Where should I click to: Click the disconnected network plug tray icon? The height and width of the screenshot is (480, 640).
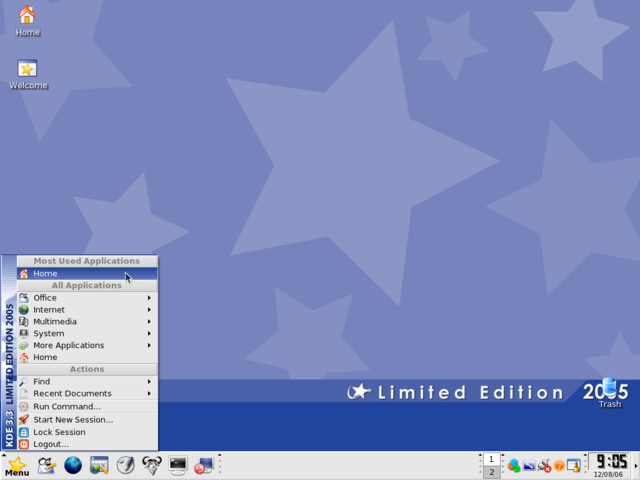pos(544,465)
